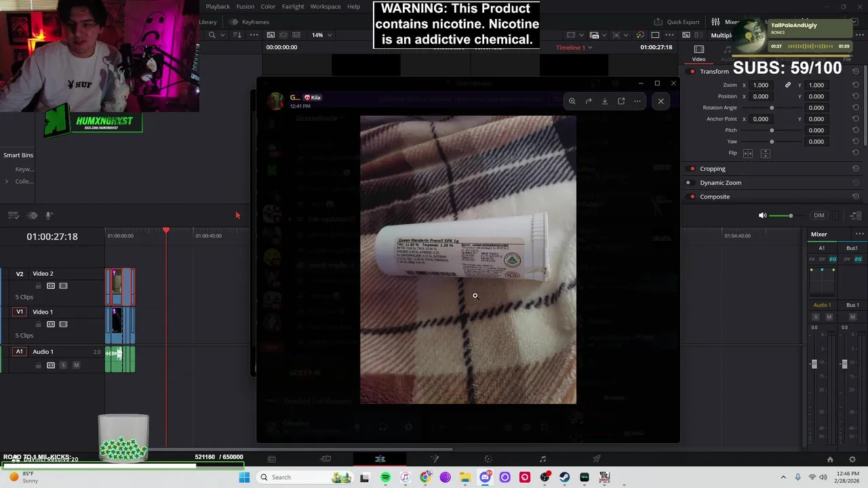Click the timeline view options icon
868x488 pixels.
(13, 216)
